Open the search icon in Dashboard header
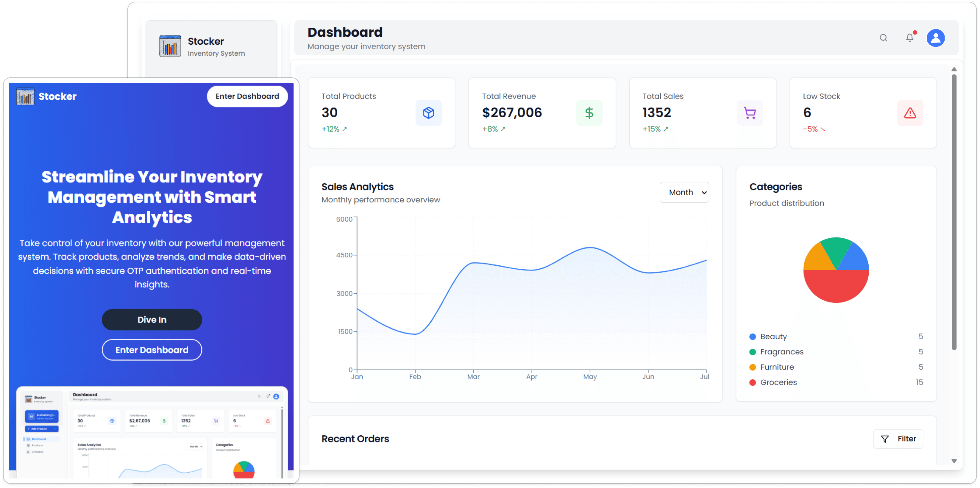980x488 pixels. tap(883, 38)
